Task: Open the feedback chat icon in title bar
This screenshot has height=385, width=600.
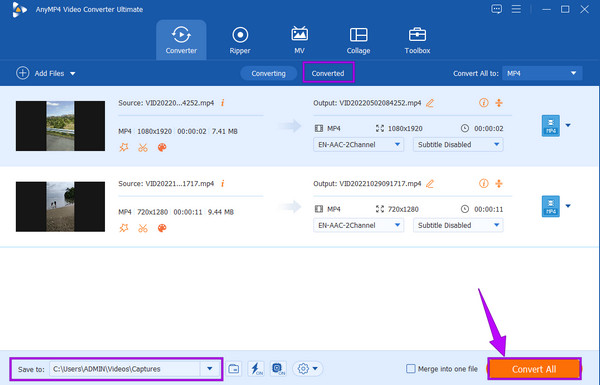Action: tap(496, 9)
